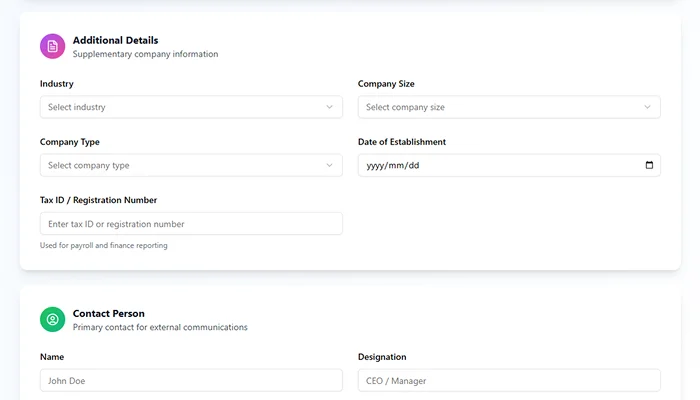This screenshot has height=400, width=700.
Task: Select the Name field with John Doe placeholder
Action: pyautogui.click(x=190, y=380)
